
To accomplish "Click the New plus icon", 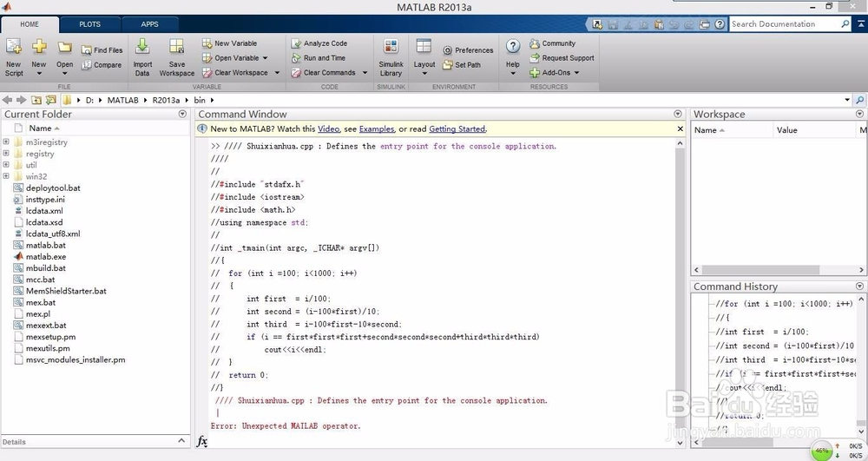I will coord(39,47).
